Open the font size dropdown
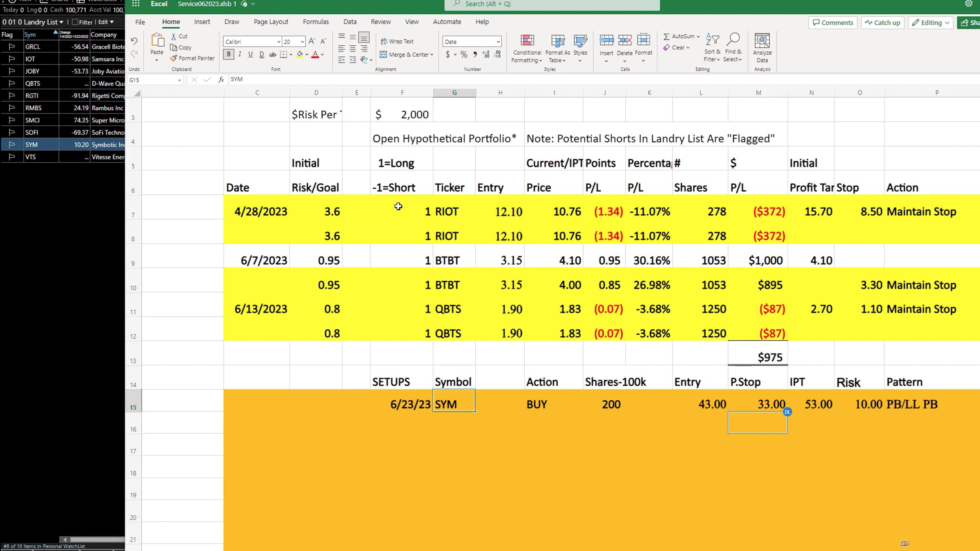 coord(302,42)
